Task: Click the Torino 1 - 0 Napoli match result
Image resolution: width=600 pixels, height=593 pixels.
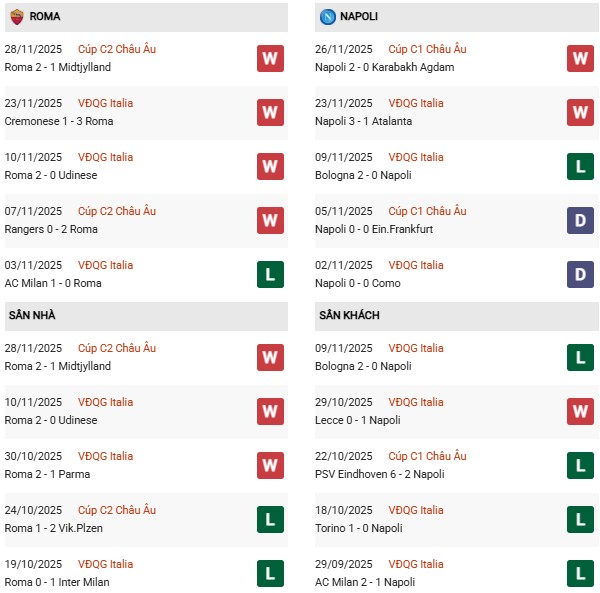Action: coord(360,528)
